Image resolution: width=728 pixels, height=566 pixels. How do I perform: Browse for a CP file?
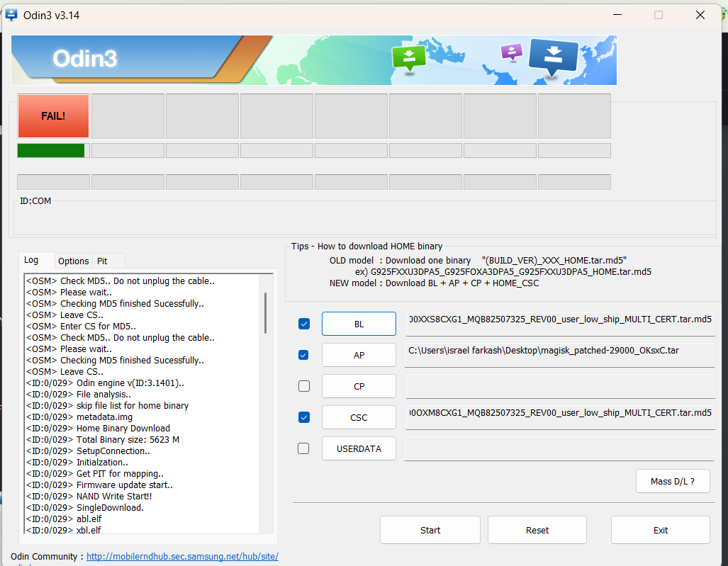359,387
